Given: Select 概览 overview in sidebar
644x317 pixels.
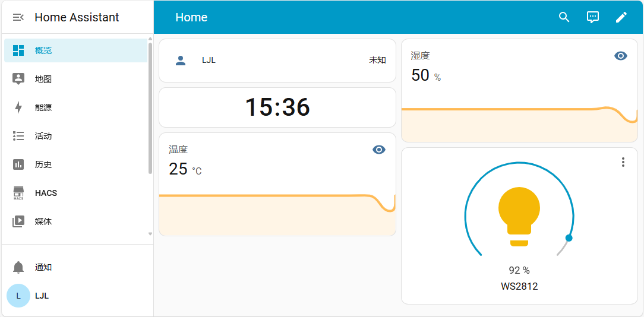Looking at the screenshot, I should [43, 50].
